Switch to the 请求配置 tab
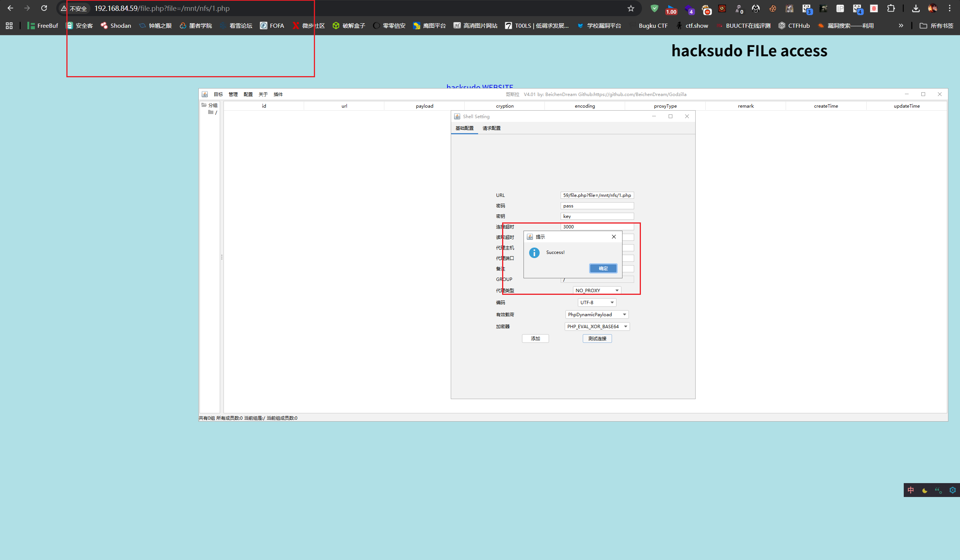 (x=491, y=128)
